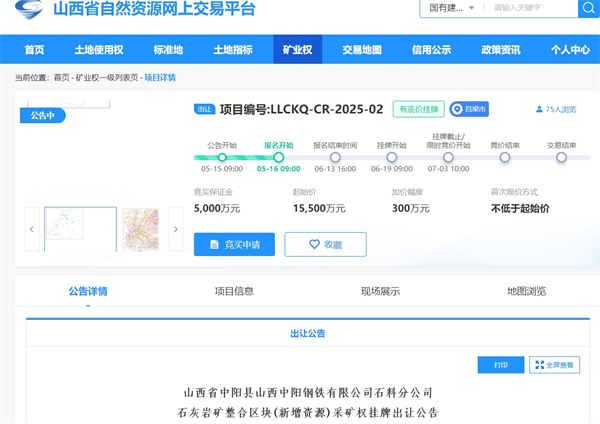Open 矿业权 navigation menu
600x424 pixels.
coord(298,49)
